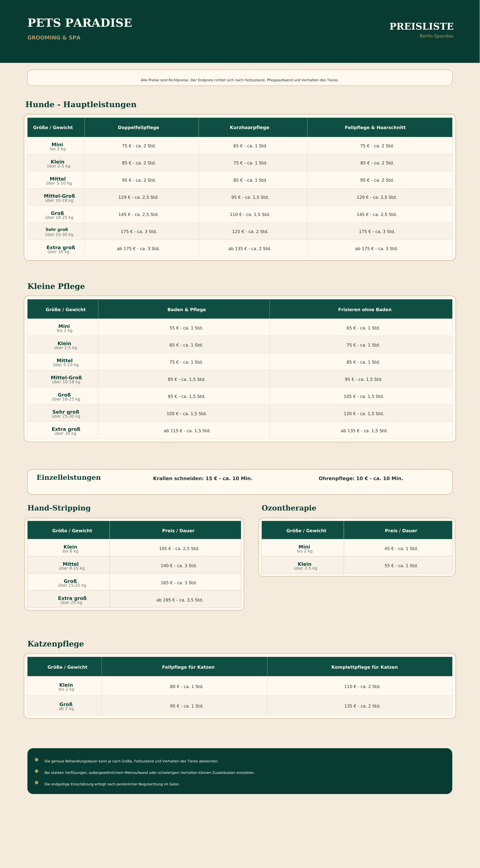Click the footer note "Die endgültige Einschätzung…"
The width and height of the screenshot is (480, 868).
pos(112,784)
